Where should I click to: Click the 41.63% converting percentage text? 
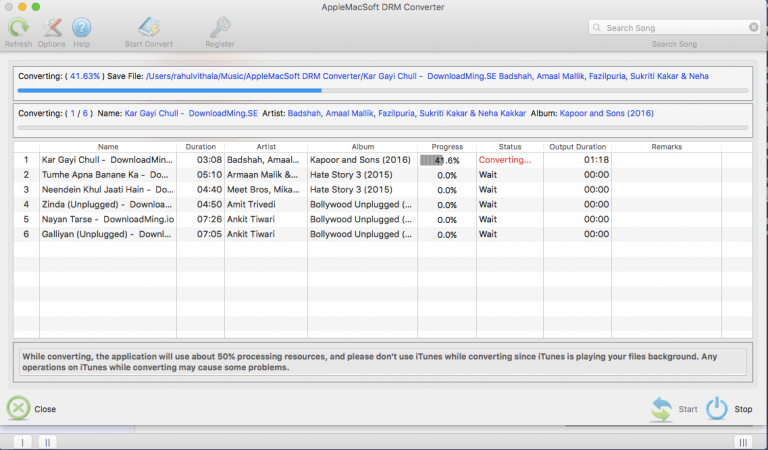[x=85, y=76]
